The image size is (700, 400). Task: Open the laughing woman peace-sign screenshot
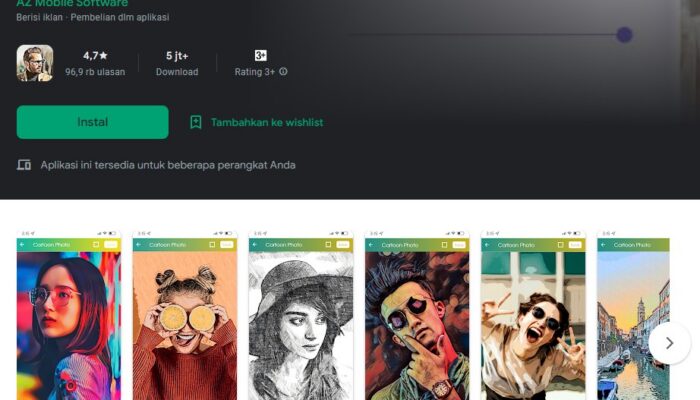point(533,320)
